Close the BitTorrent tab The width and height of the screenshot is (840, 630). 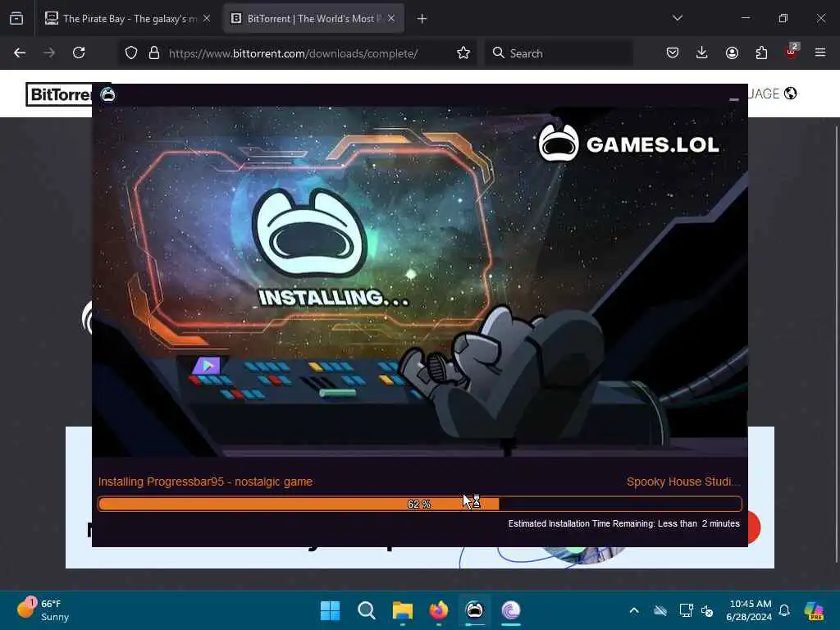point(391,19)
